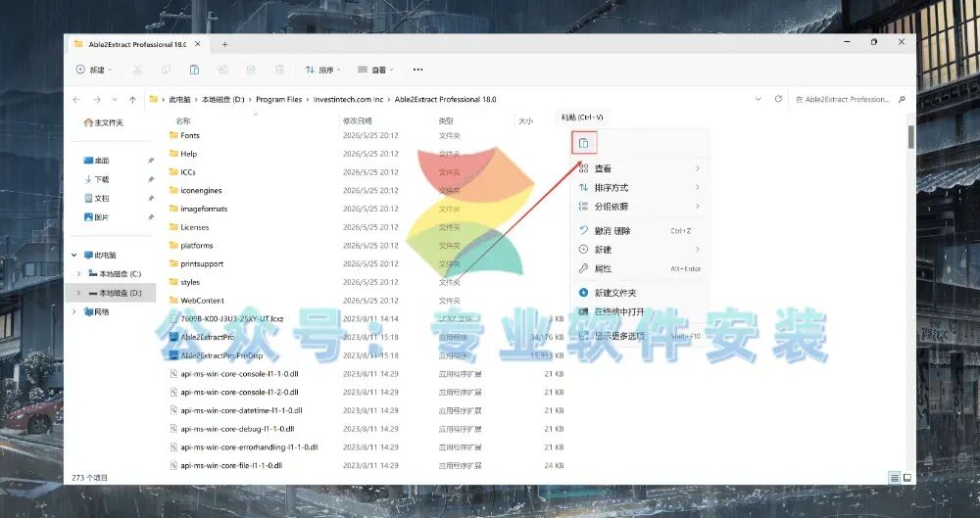Open Sort by submenu in context menu

pyautogui.click(x=639, y=187)
